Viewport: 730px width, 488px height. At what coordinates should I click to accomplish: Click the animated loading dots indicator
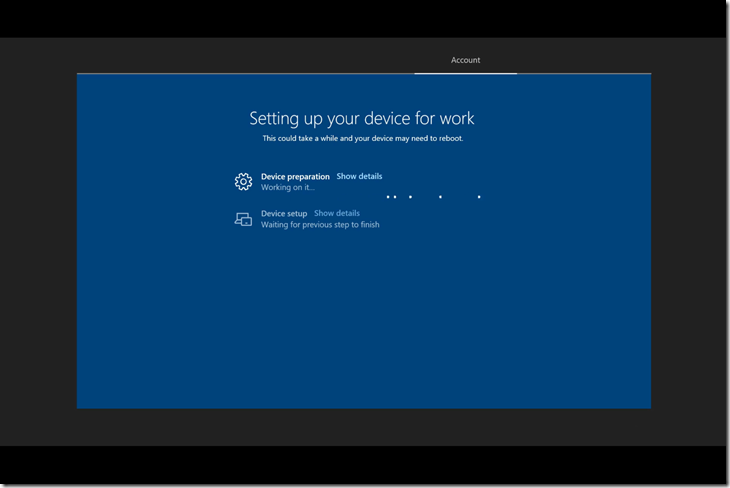coord(434,197)
